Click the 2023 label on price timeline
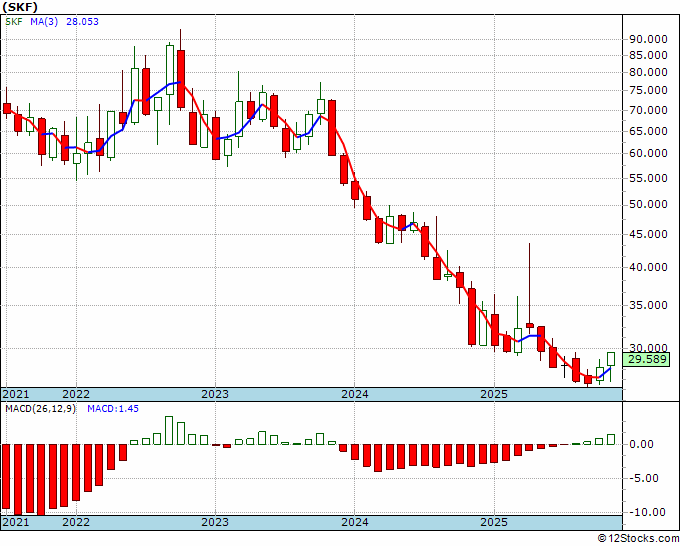 pyautogui.click(x=215, y=394)
